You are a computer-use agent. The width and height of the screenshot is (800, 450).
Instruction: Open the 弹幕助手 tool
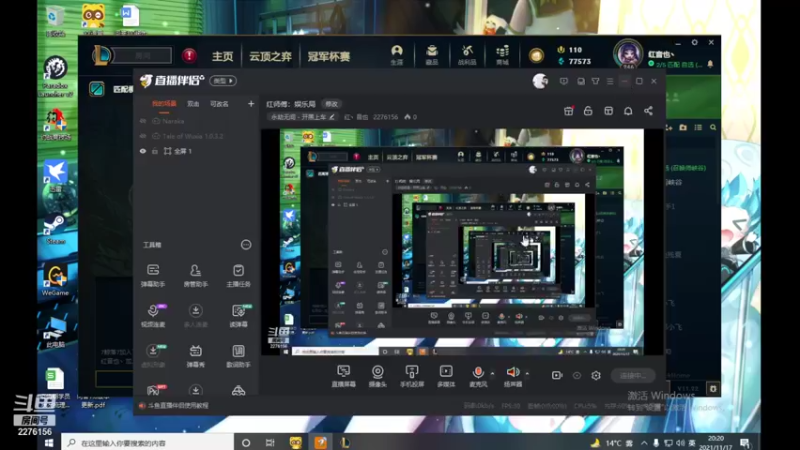(x=153, y=276)
